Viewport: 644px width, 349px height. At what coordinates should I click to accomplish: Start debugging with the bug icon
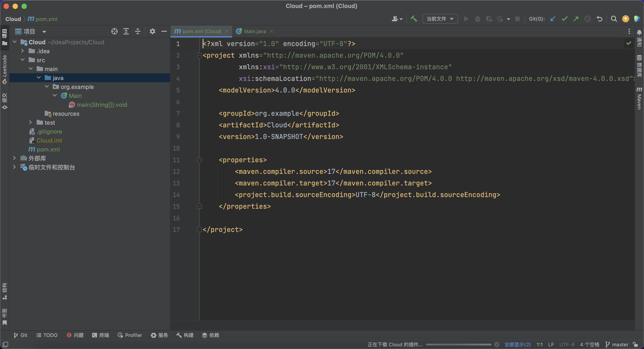pyautogui.click(x=477, y=19)
